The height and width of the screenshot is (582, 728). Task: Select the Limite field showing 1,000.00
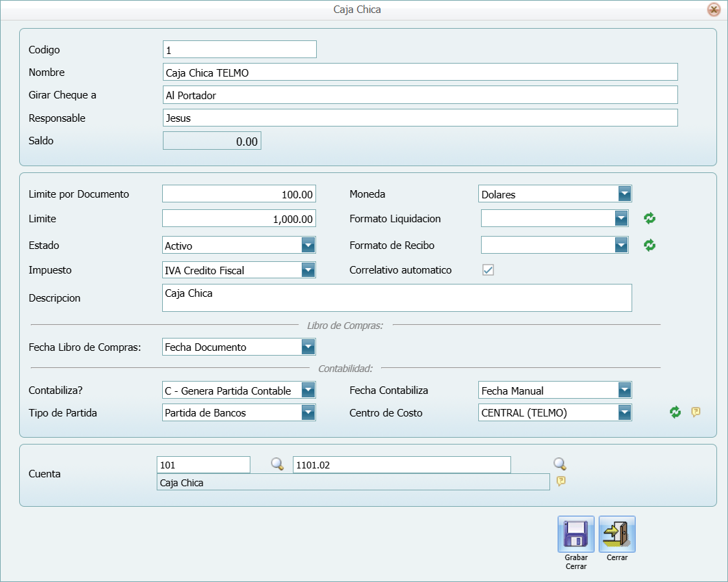(x=239, y=218)
